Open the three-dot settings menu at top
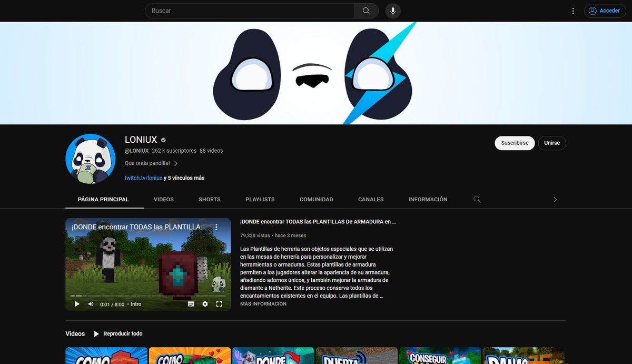The width and height of the screenshot is (632, 364). click(573, 11)
